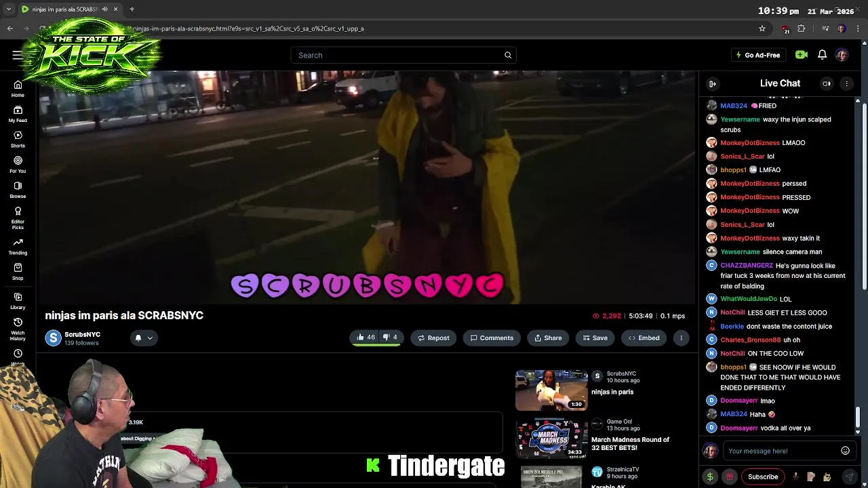Click the WhatWouldJewDo username in the chat
The image size is (868, 488).
pos(749,299)
